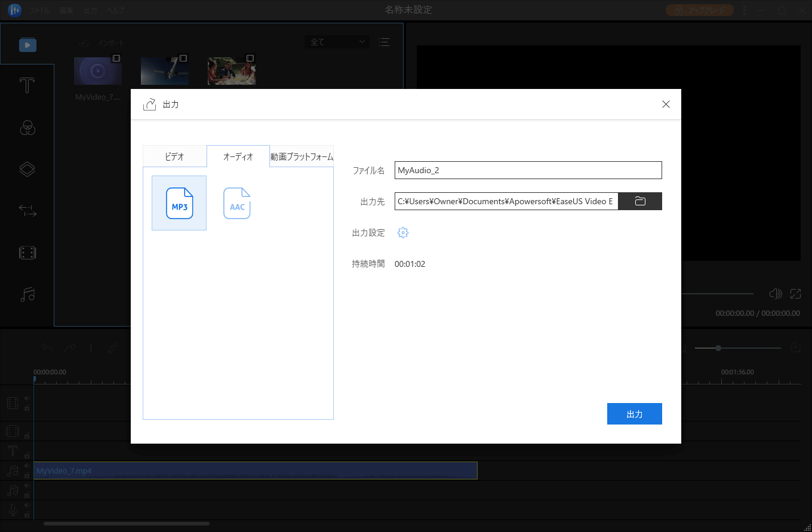Mute the audio track containing MyVideo_7.mp4
Viewport: 812px width, 532px height.
tap(27, 466)
